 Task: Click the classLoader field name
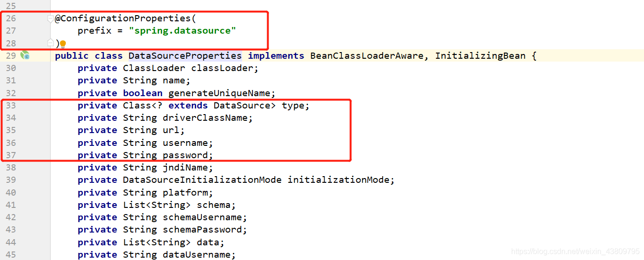tap(222, 68)
